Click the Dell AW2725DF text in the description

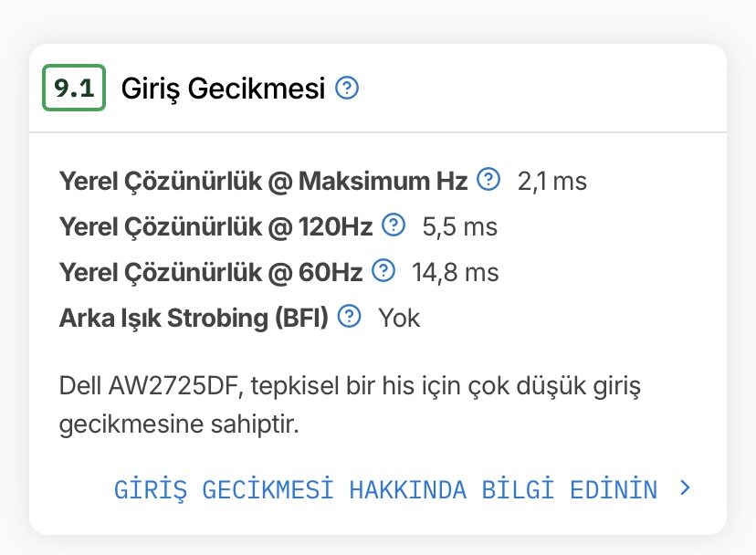(148, 384)
